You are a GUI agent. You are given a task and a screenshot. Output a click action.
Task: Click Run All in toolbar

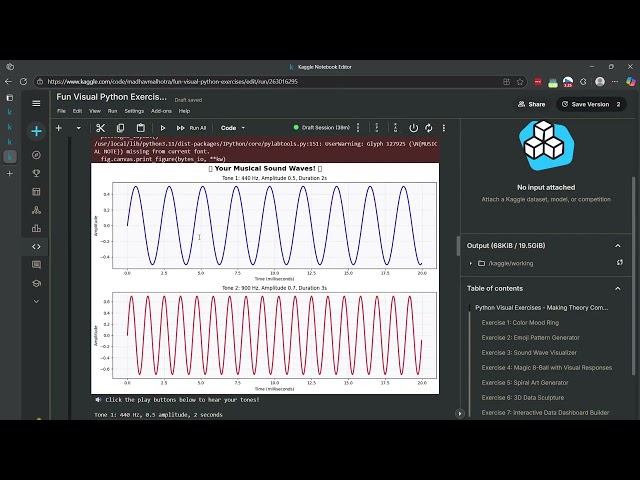coord(191,128)
